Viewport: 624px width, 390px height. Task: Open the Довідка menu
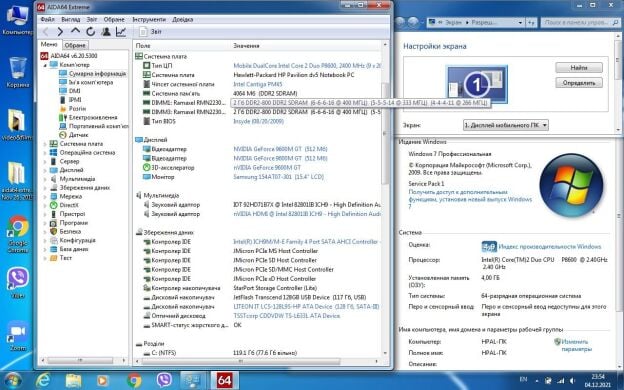point(183,19)
